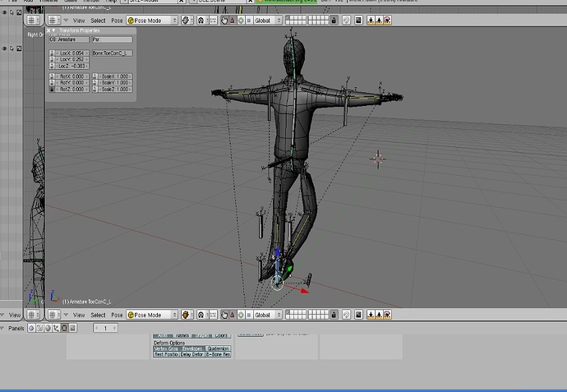Click current frame field showing 1
This screenshot has height=392, width=567.
[x=105, y=329]
